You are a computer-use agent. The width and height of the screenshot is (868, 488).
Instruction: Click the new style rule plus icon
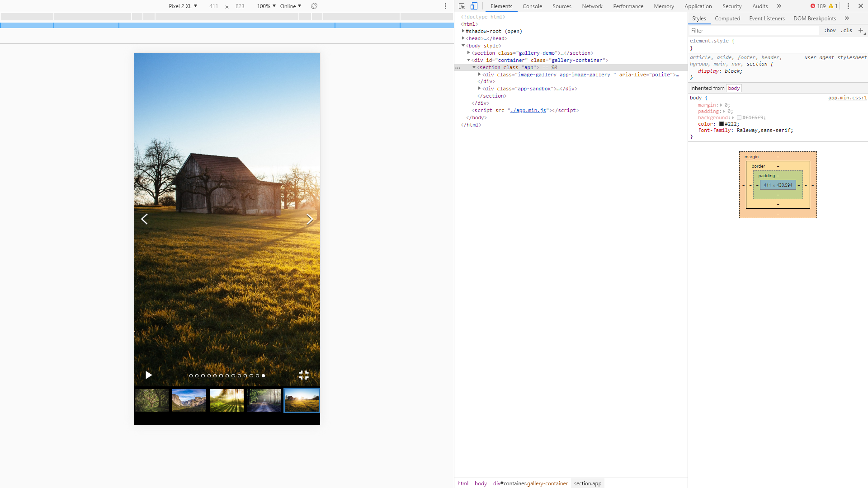click(861, 30)
